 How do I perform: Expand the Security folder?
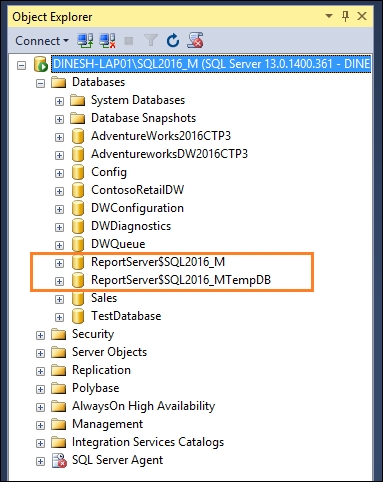tap(40, 335)
